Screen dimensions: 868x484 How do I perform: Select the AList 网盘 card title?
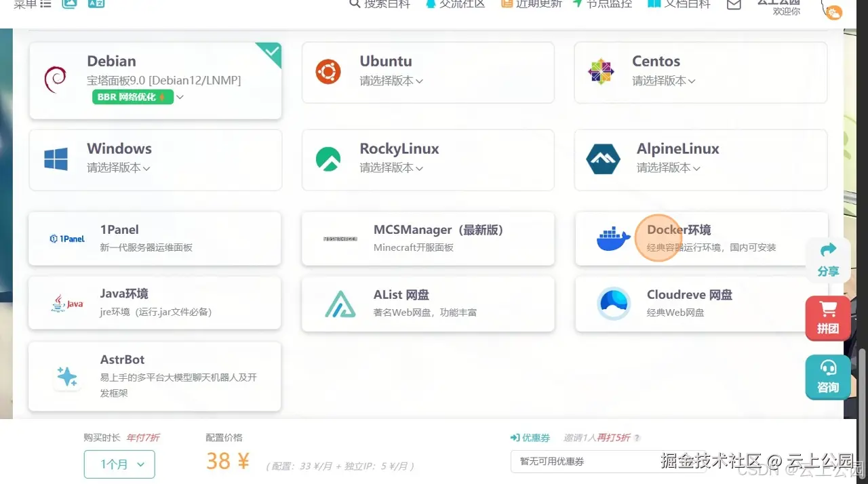401,295
